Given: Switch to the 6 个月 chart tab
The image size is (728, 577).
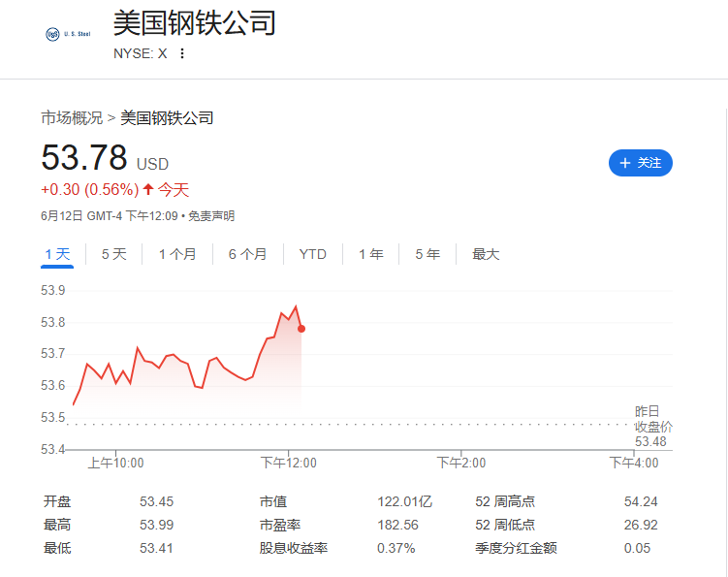Looking at the screenshot, I should pyautogui.click(x=247, y=254).
